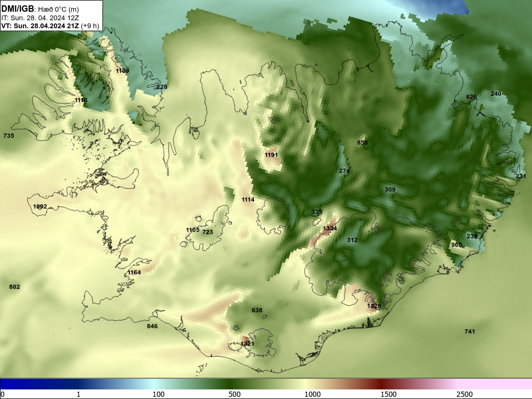
Task: Click the DMI/IGB Hæð 0°C title text
Action: coord(40,9)
